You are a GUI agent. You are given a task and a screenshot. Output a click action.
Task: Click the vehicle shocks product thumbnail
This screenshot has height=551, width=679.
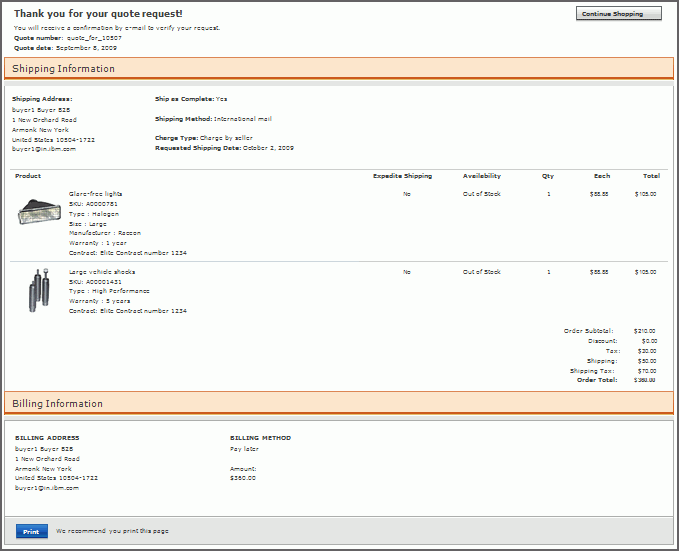[39, 290]
